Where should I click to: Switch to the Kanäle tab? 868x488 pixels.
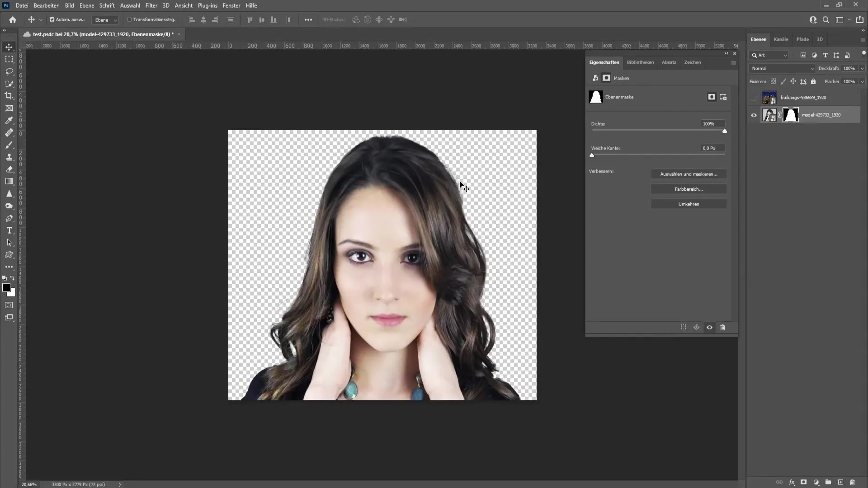point(781,39)
